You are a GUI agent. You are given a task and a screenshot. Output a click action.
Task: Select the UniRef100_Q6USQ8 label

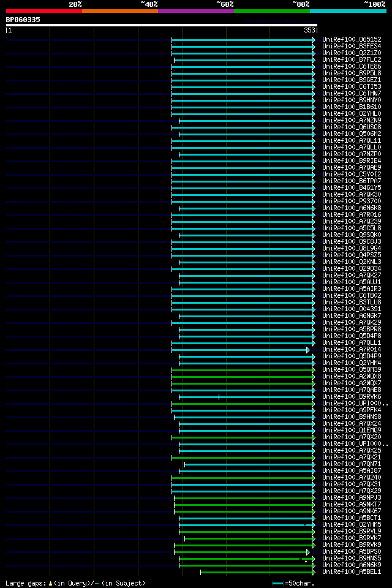point(352,127)
